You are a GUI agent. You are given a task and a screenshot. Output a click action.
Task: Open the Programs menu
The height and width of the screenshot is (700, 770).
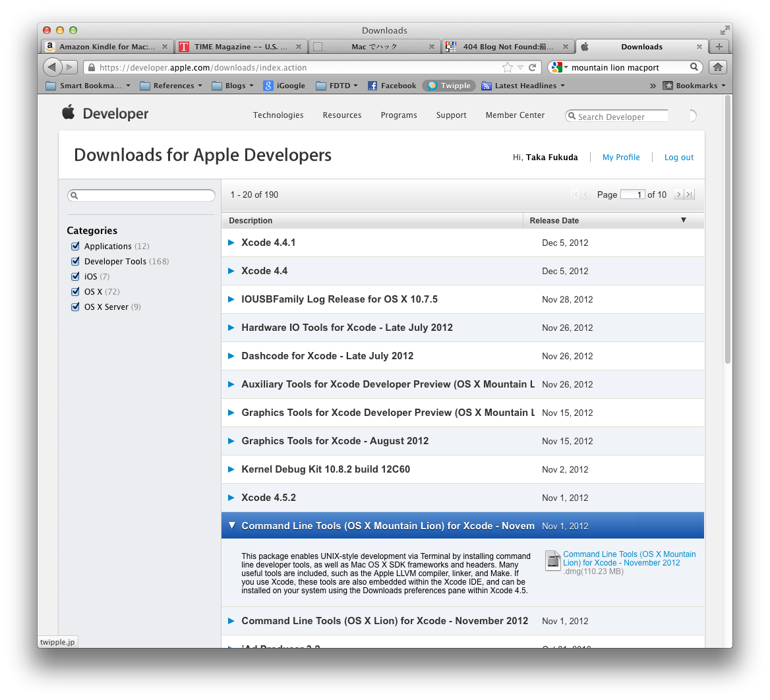pos(399,115)
